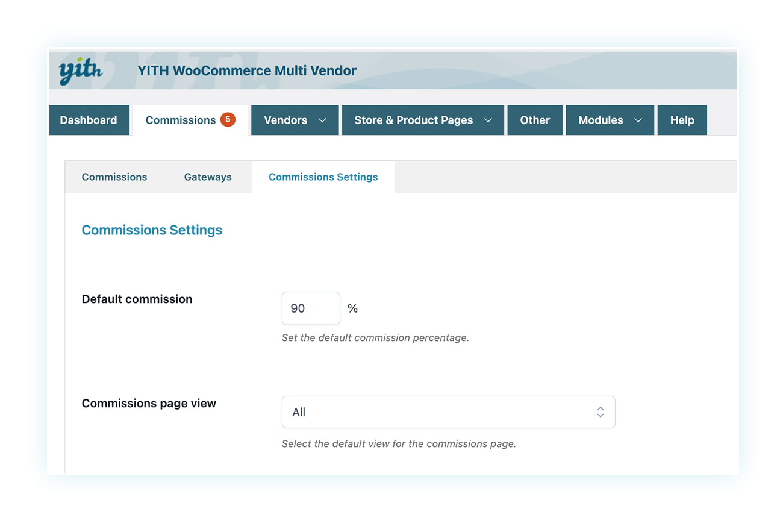Click the YITH logo in the header

[x=80, y=71]
